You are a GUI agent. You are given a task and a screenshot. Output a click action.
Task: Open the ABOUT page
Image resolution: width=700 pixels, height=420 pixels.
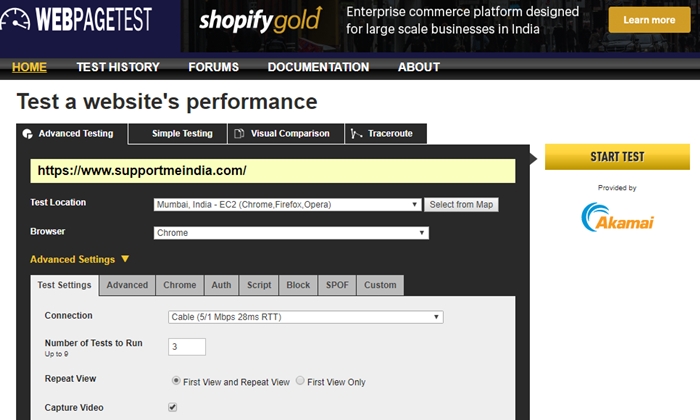419,67
